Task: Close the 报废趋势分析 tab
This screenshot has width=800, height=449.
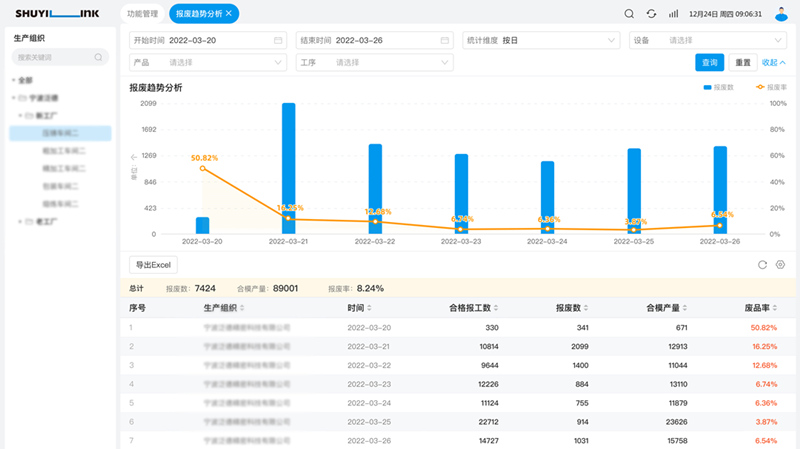Action: [x=229, y=14]
